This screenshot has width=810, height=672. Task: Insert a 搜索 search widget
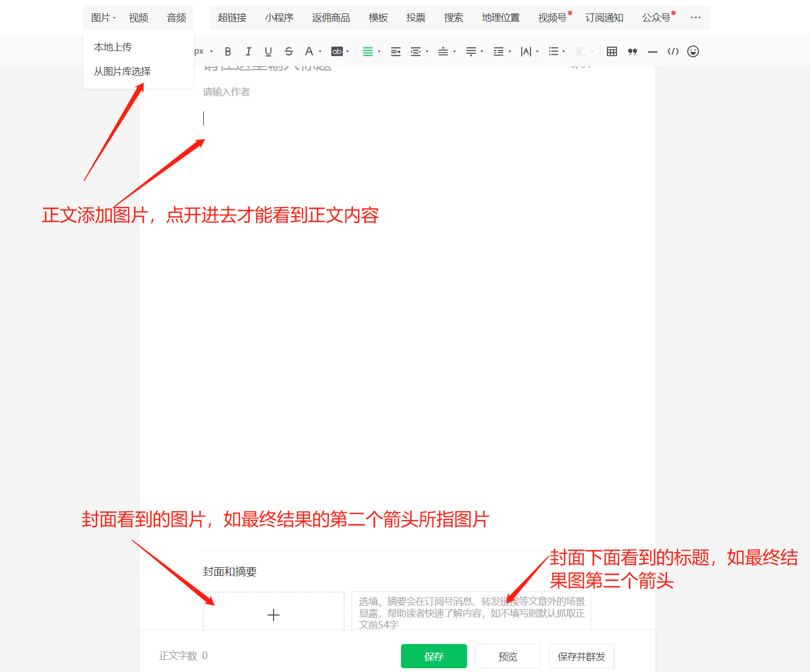click(454, 18)
